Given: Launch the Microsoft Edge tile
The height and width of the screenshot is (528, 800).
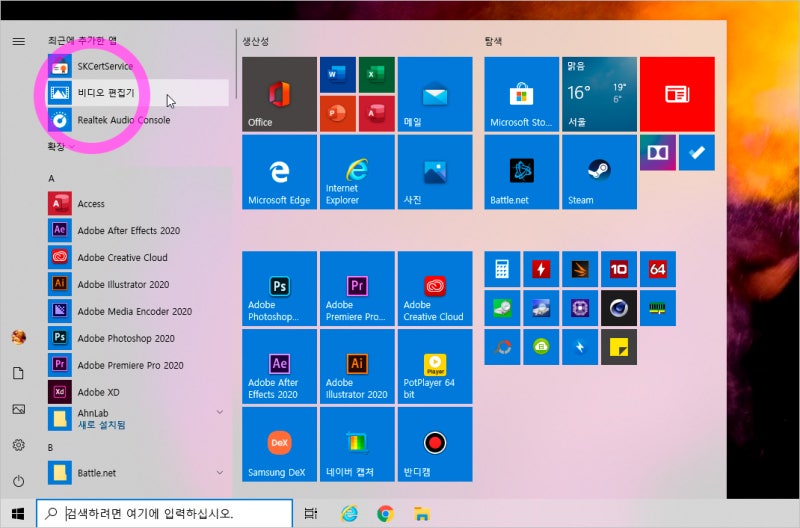Looking at the screenshot, I should [x=279, y=172].
